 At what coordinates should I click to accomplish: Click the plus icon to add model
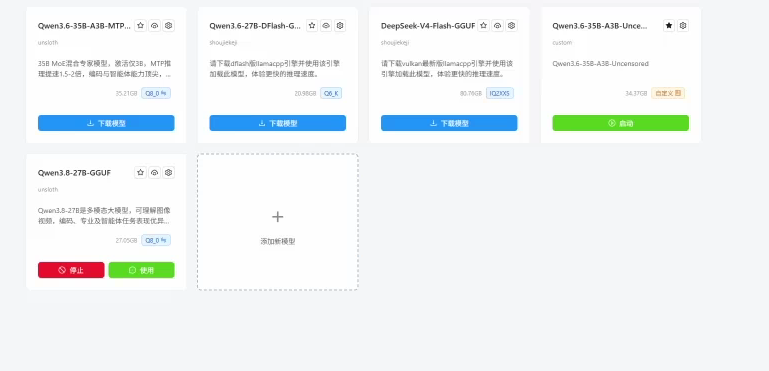tap(278, 216)
